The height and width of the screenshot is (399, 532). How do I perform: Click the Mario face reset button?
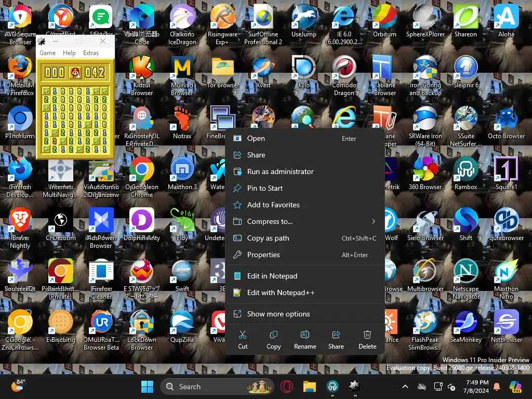(75, 73)
